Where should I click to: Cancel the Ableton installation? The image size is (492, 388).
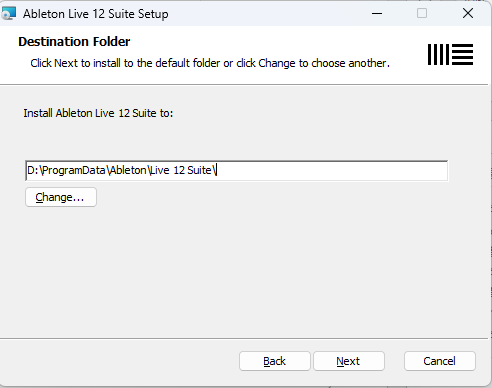point(440,361)
